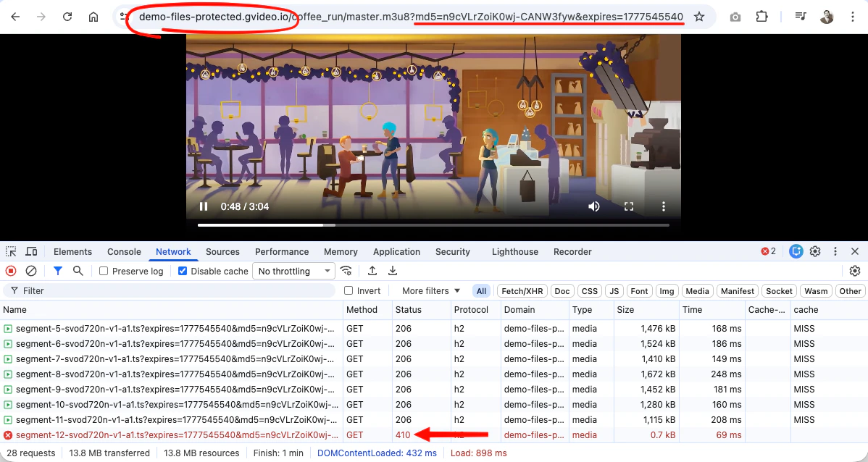Open the Security tab
This screenshot has height=462, width=868.
[452, 252]
